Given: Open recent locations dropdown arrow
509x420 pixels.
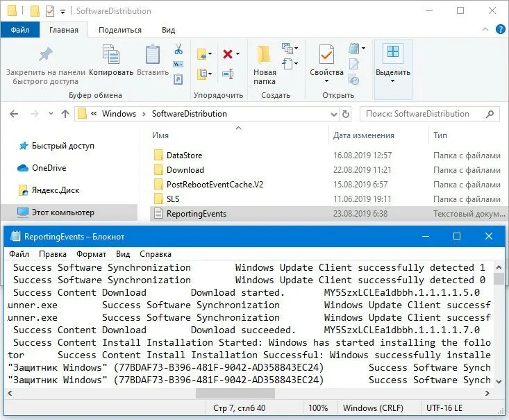Looking at the screenshot, I should coord(51,114).
